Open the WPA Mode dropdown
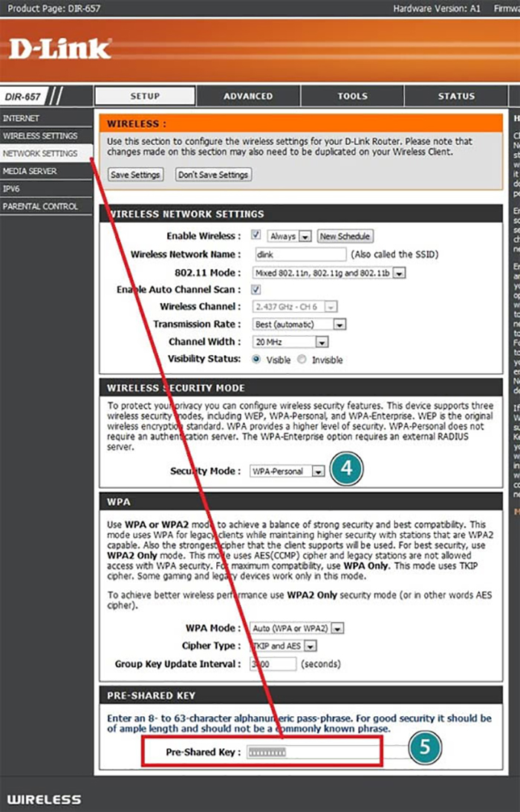The height and width of the screenshot is (812, 520). click(297, 628)
